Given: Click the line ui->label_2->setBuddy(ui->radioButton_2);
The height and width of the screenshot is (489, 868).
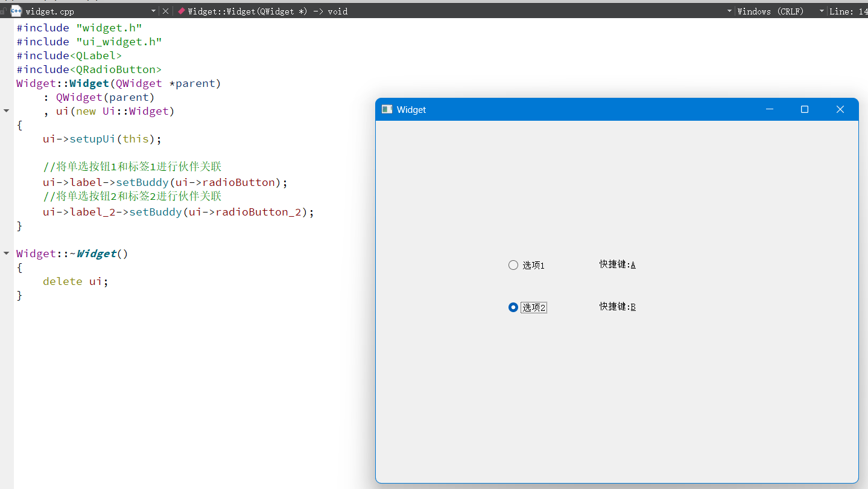Looking at the screenshot, I should point(179,212).
